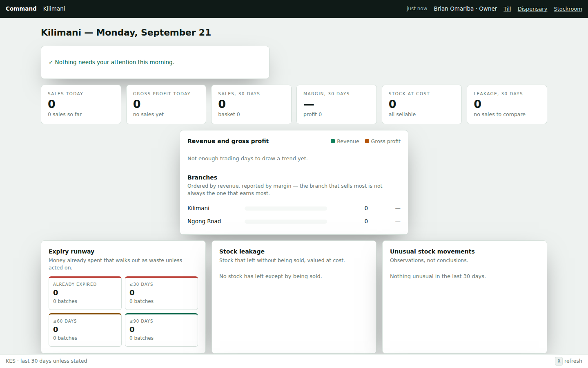Image resolution: width=588 pixels, height=368 pixels.
Task: Click the Kilimani row in Branches
Action: (x=294, y=209)
